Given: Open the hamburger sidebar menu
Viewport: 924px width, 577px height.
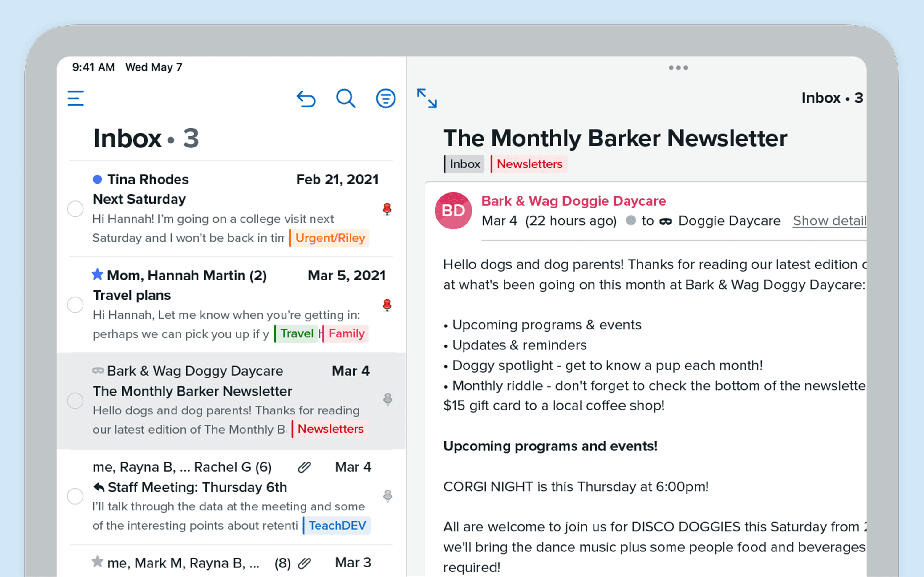Looking at the screenshot, I should click(x=75, y=99).
